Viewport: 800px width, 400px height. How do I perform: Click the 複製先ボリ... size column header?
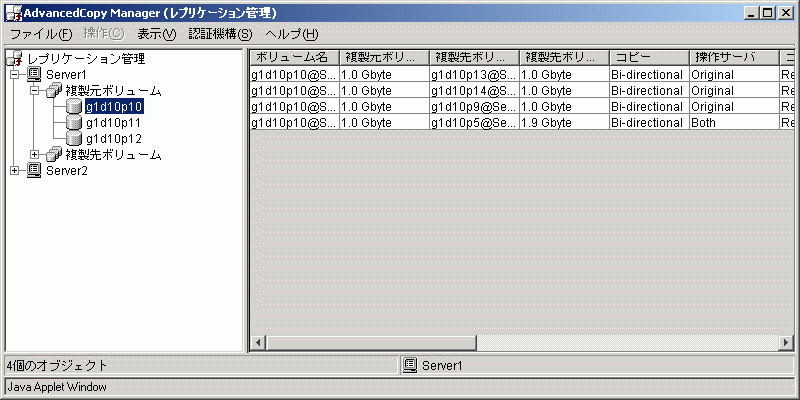click(x=564, y=57)
